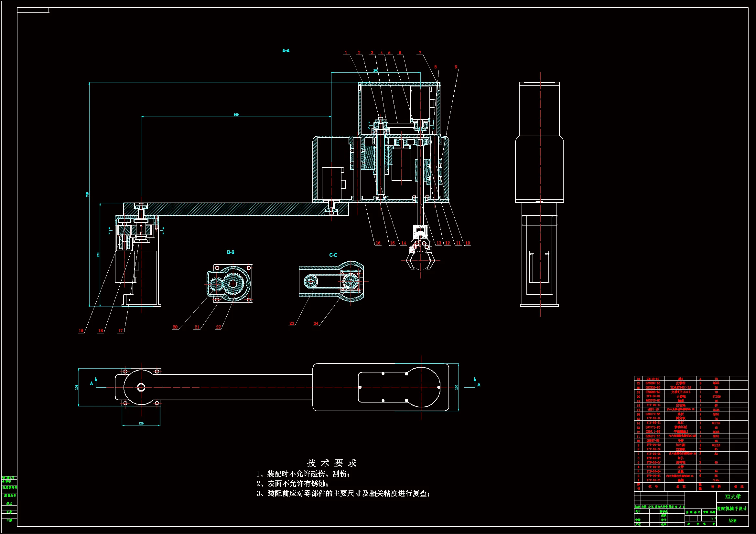
Task: Select part balloon number 10
Action: 468,243
